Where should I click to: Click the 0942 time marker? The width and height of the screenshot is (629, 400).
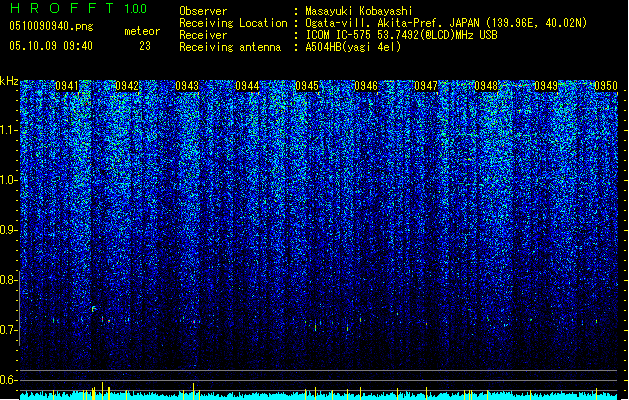[127, 86]
